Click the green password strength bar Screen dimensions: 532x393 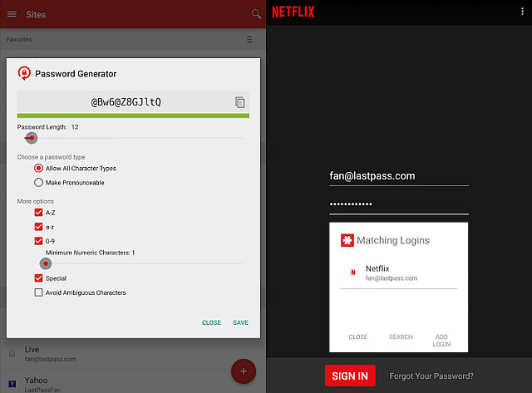click(133, 116)
